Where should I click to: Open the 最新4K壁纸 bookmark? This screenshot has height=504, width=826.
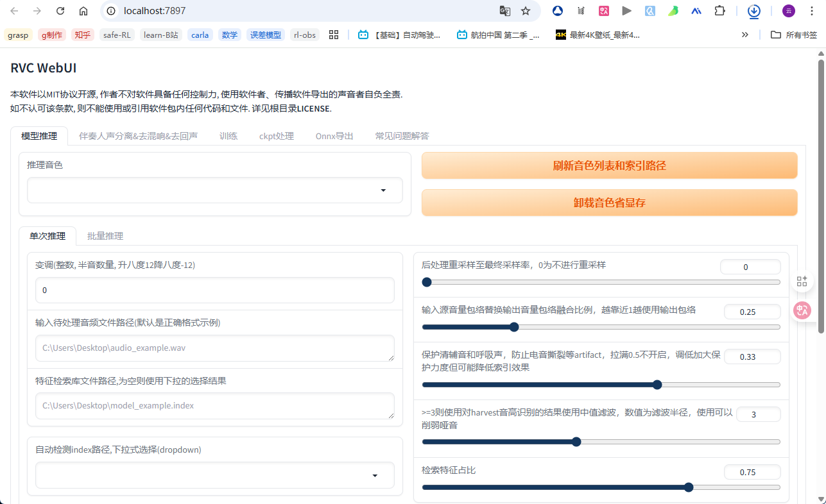click(x=598, y=35)
